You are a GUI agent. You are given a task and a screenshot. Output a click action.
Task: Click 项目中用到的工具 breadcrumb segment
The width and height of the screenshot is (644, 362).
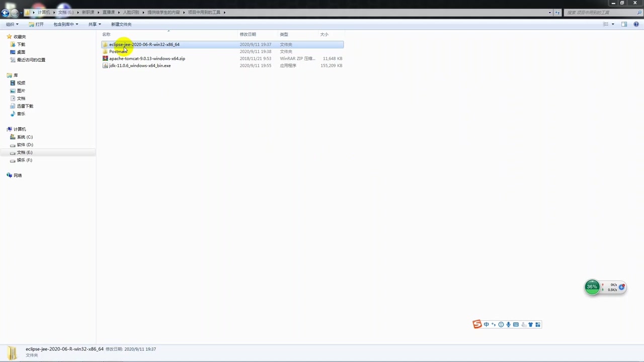click(x=204, y=12)
